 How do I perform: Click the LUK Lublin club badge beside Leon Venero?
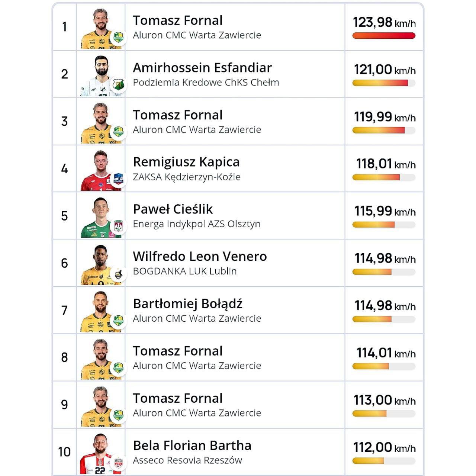coord(118,273)
